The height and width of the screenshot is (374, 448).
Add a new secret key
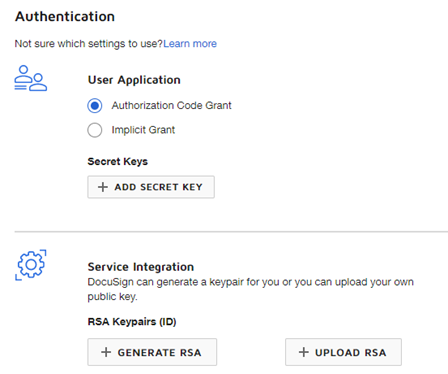(x=151, y=187)
